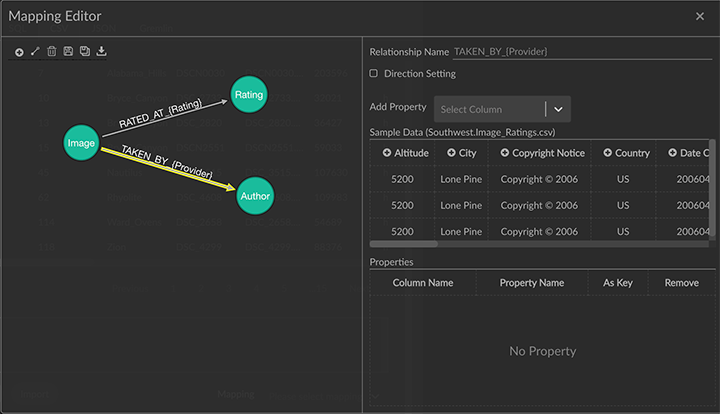Click the plus icon beside City

[451, 153]
